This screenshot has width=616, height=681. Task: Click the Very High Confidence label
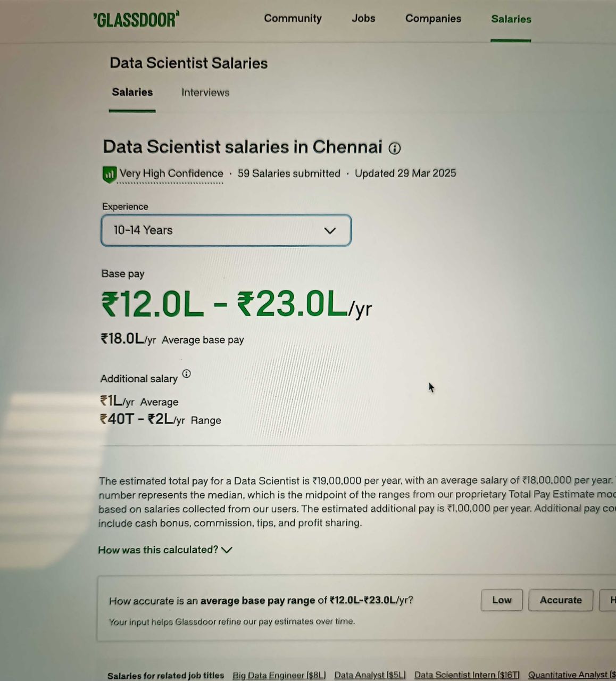(x=171, y=173)
